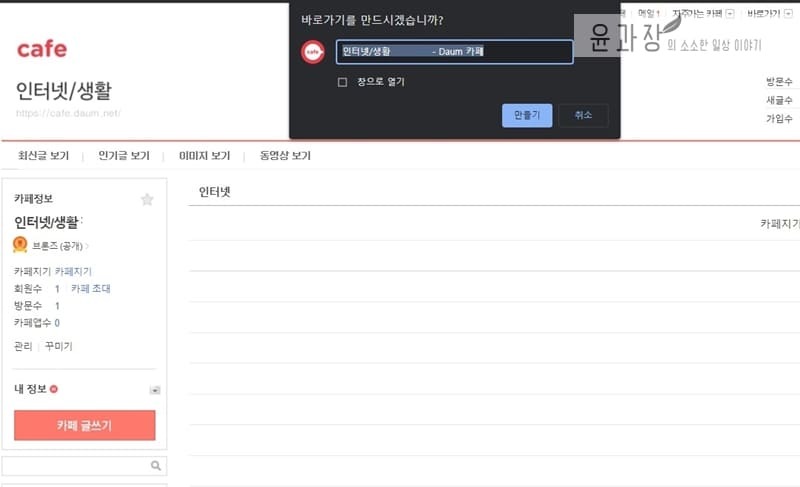Open the 최신글 보기 tab
Screen dimensions: 800x487
click(x=43, y=156)
